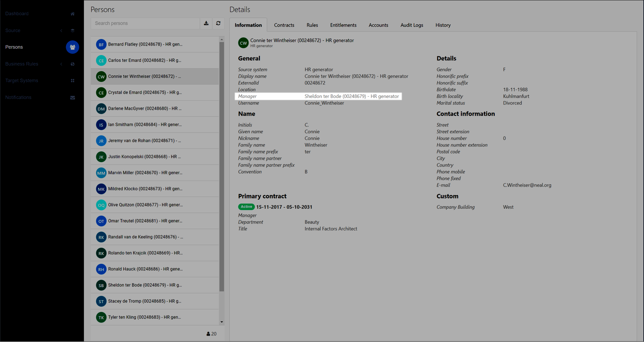The image size is (644, 342).
Task: Click the persons list scrollbar down arrow
Action: [222, 322]
